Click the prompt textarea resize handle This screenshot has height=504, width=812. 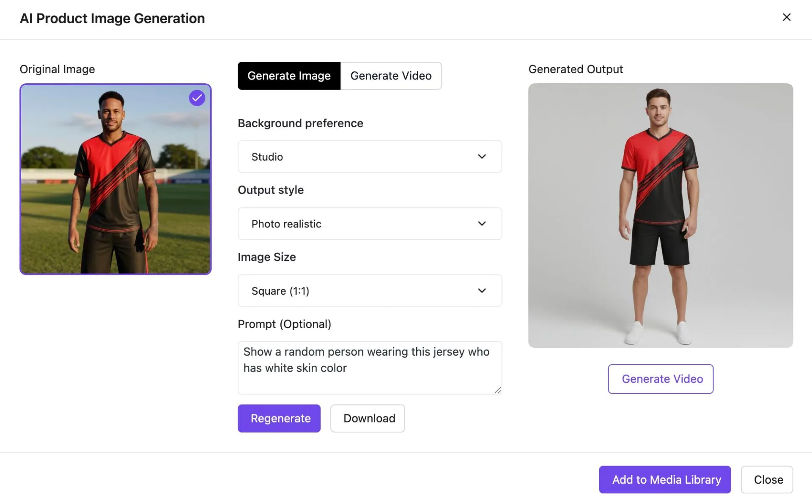(x=498, y=390)
